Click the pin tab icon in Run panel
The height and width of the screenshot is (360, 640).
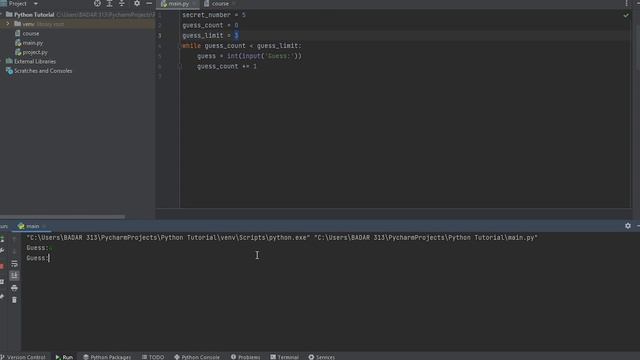(2, 297)
